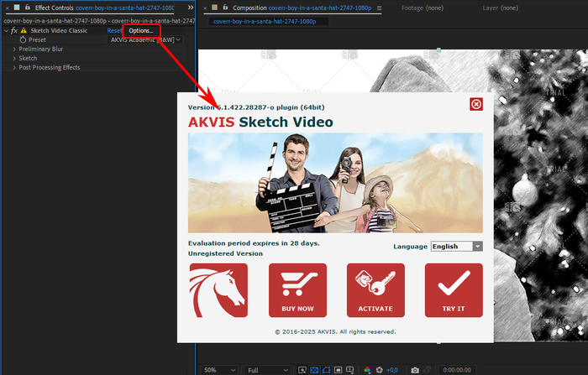This screenshot has height=375, width=588.
Task: Open the Preset dropdown AKVIS Academic
Action: 145,39
